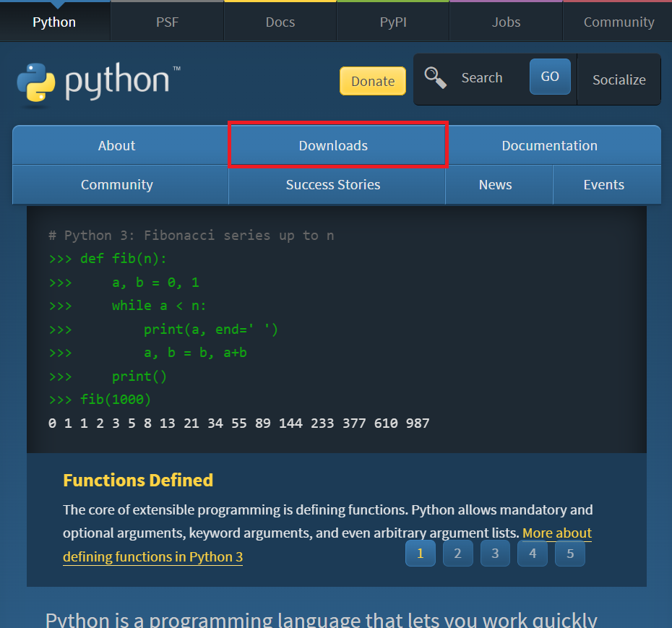Open the Documentation navigation menu
Viewport: 672px width, 628px height.
[x=554, y=145]
